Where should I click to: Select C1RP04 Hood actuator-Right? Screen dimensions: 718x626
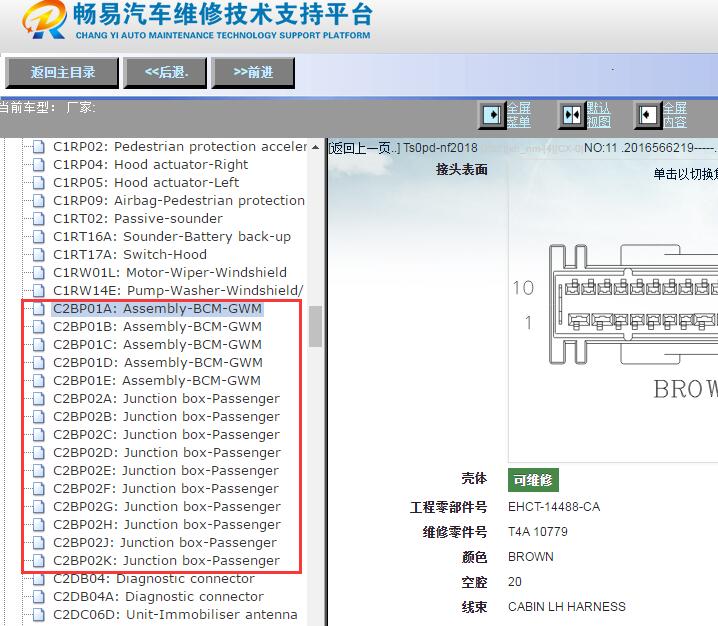(151, 164)
